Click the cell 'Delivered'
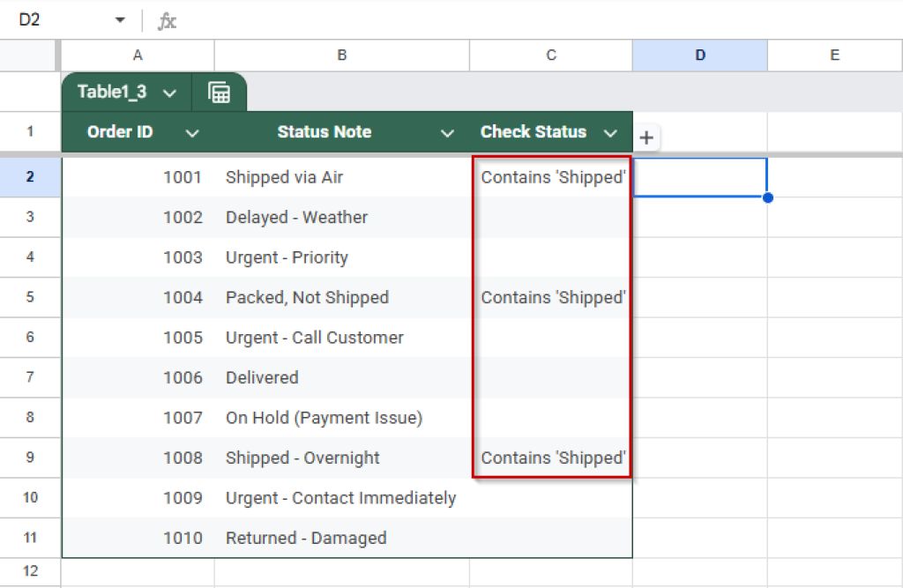 click(341, 377)
